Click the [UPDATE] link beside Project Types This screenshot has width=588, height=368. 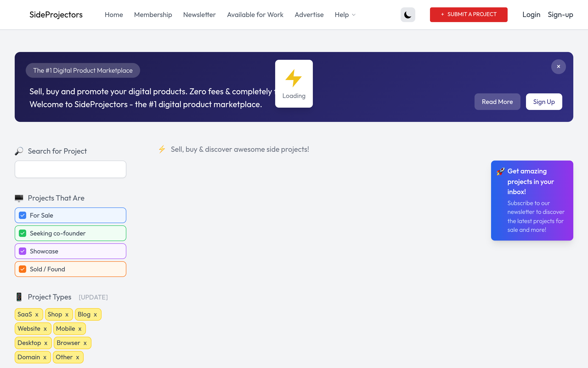point(93,297)
